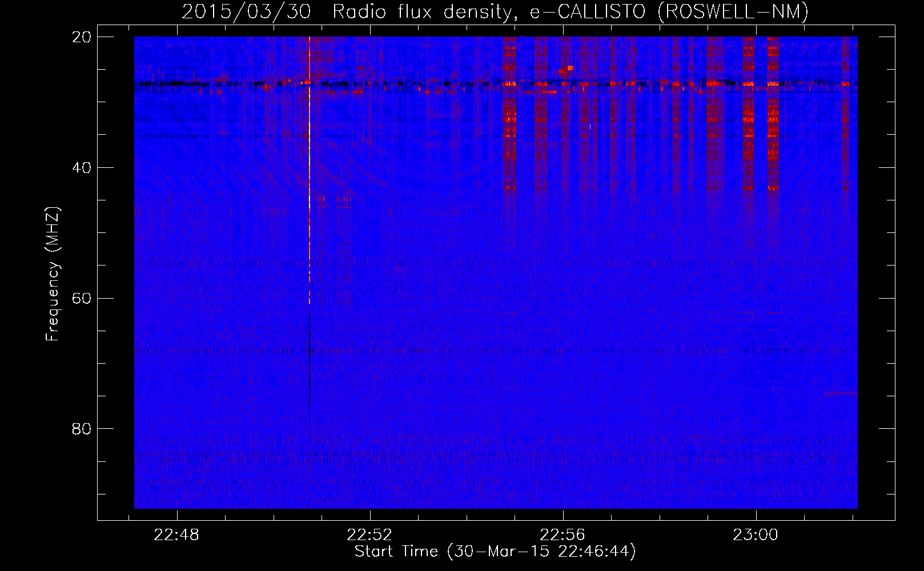Image resolution: width=924 pixels, height=571 pixels.
Task: Click the 22:52 time tick label
Action: [369, 535]
